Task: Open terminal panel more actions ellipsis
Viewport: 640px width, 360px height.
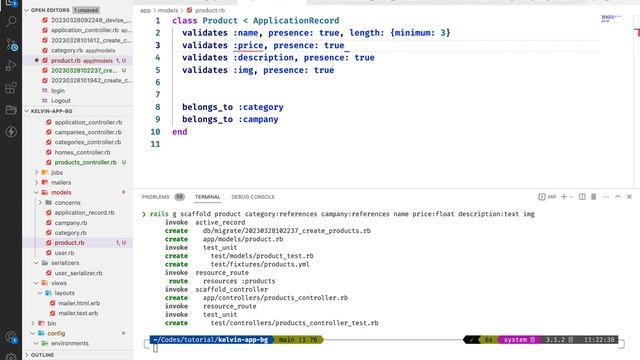Action: point(606,197)
